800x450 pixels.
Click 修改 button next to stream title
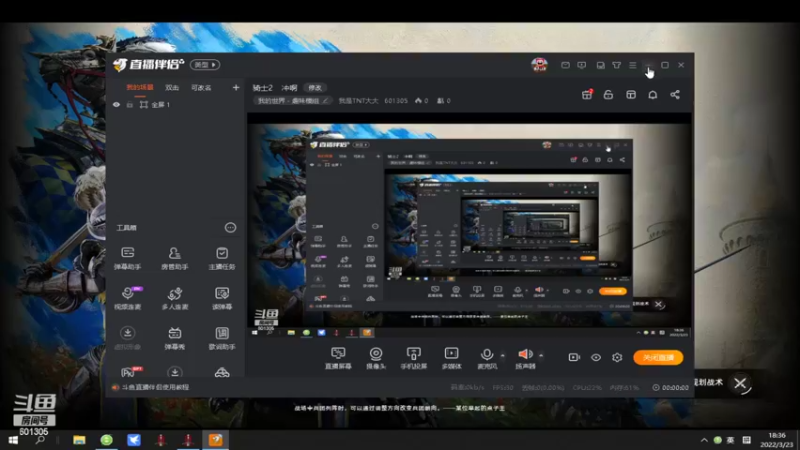pos(315,88)
